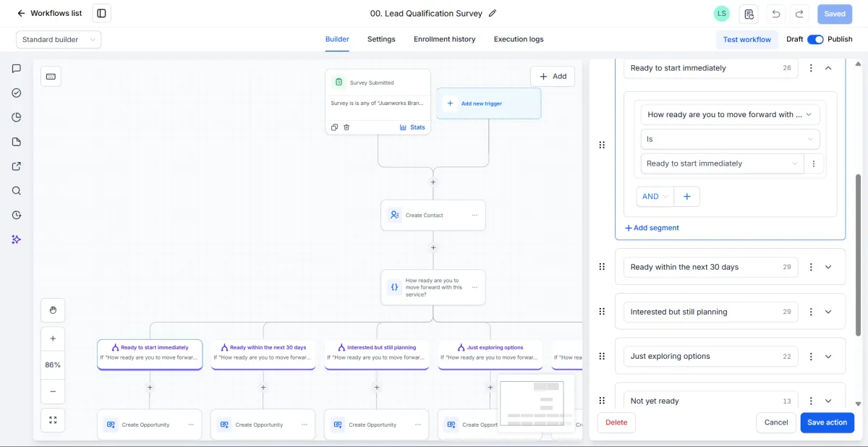Toggle the Draft/Publish switch
The image size is (868, 447).
click(815, 39)
